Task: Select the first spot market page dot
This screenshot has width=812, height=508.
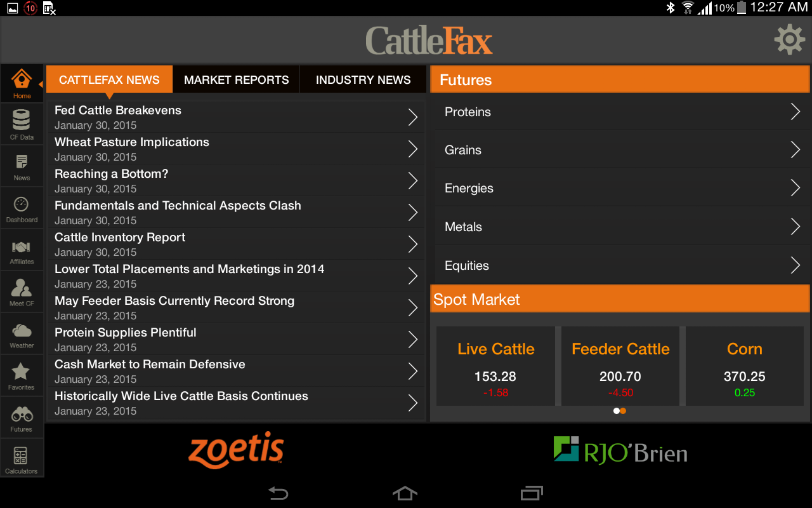Action: 616,411
